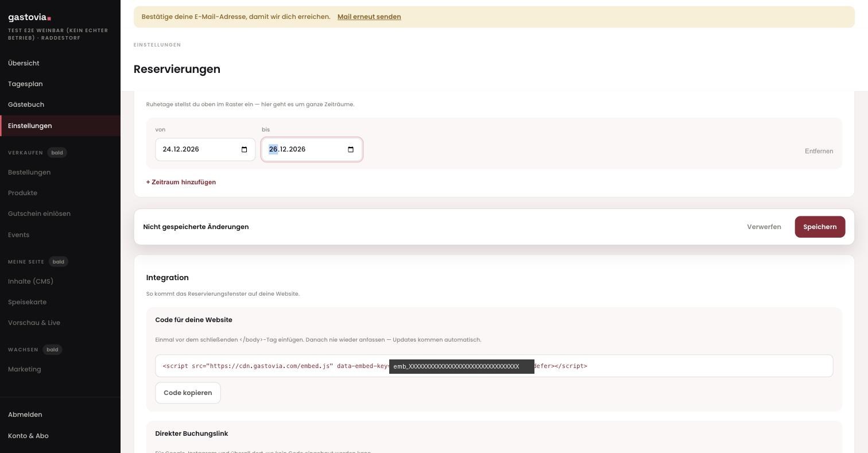Click Entfernen for the date range
868x453 pixels.
[819, 151]
